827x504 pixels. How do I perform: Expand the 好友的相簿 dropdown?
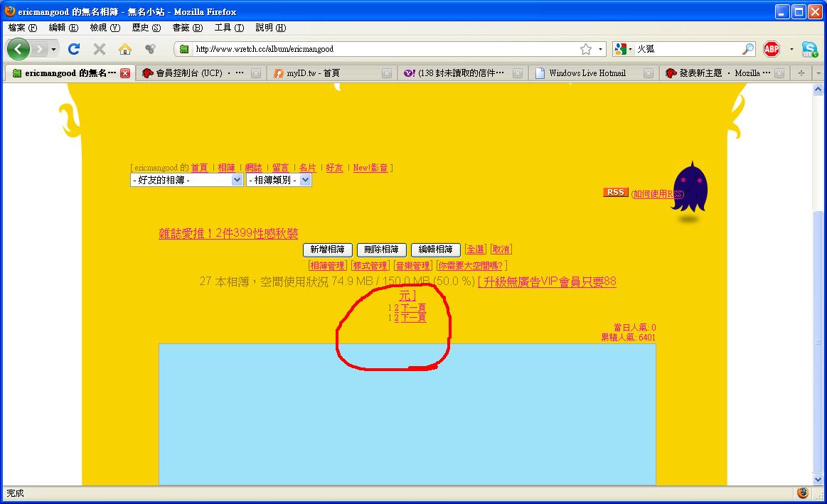(x=187, y=181)
